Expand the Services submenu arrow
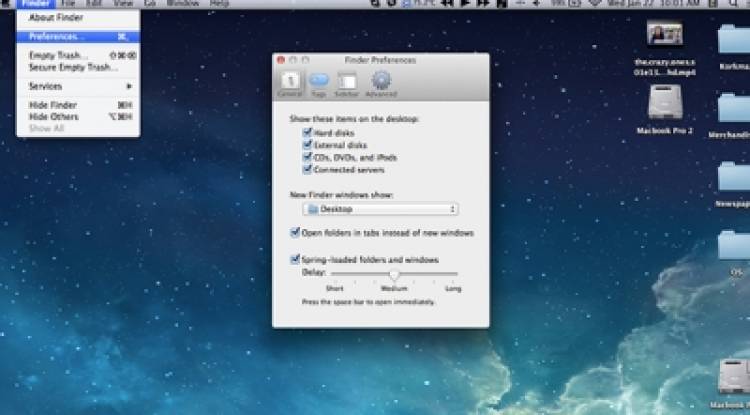 tap(129, 86)
